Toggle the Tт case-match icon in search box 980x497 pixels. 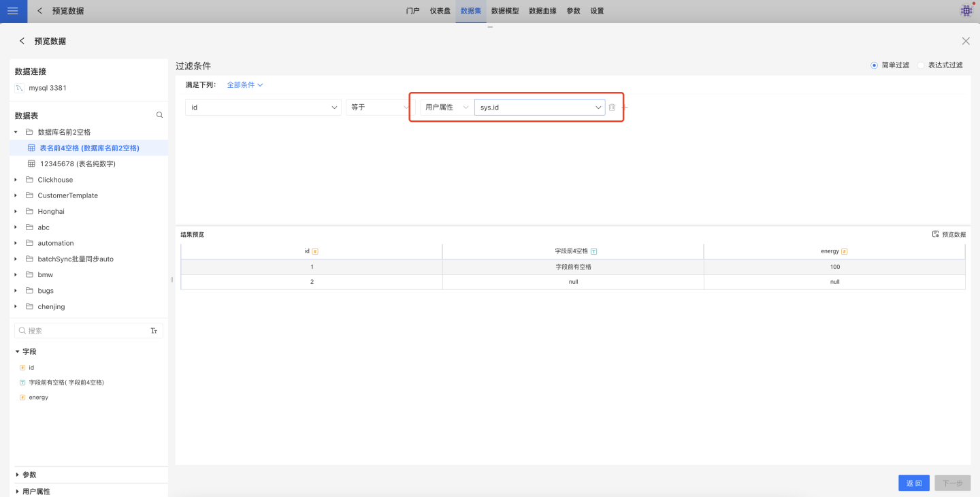click(154, 331)
